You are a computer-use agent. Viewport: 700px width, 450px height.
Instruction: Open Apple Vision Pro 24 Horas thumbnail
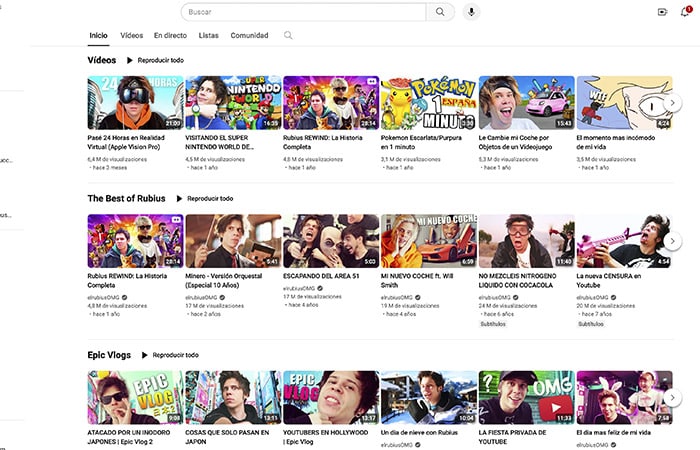[135, 103]
